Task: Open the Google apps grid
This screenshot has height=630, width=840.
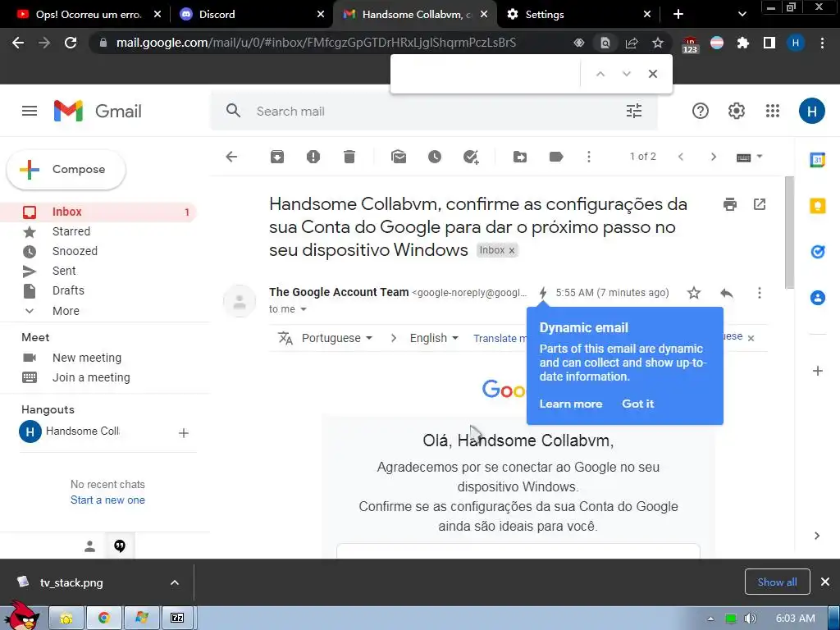Action: tap(772, 111)
